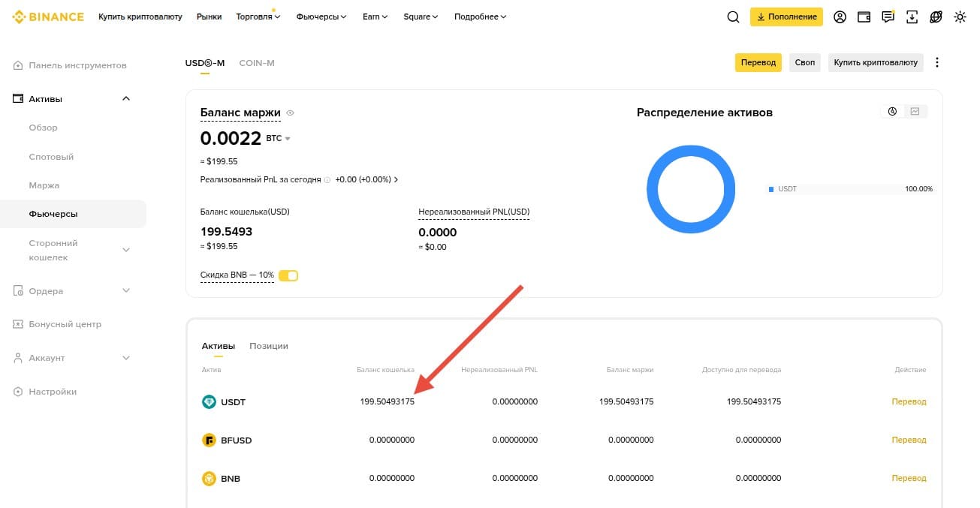Image resolution: width=980 pixels, height=508 pixels.
Task: Open the three-dot more options menu
Action: (937, 62)
